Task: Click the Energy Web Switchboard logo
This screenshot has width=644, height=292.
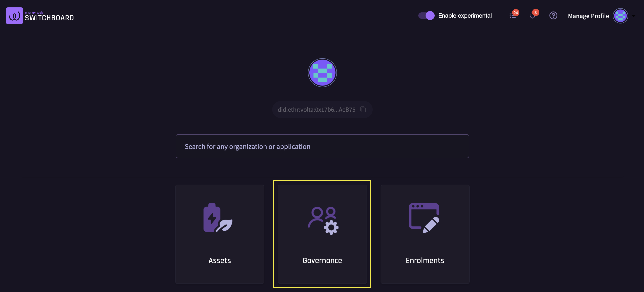Action: tap(14, 16)
